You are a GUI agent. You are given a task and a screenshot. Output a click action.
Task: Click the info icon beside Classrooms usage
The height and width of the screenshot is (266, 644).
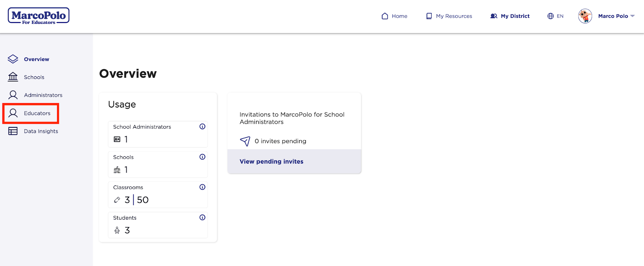(202, 187)
